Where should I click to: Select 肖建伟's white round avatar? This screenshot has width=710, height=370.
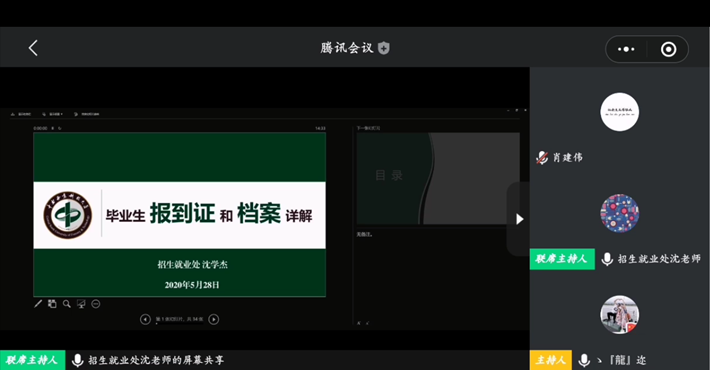click(619, 112)
